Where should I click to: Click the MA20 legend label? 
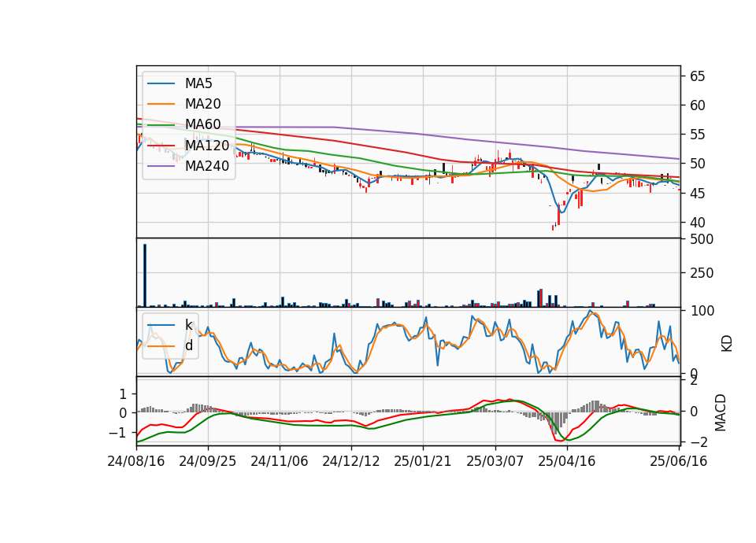[202, 104]
